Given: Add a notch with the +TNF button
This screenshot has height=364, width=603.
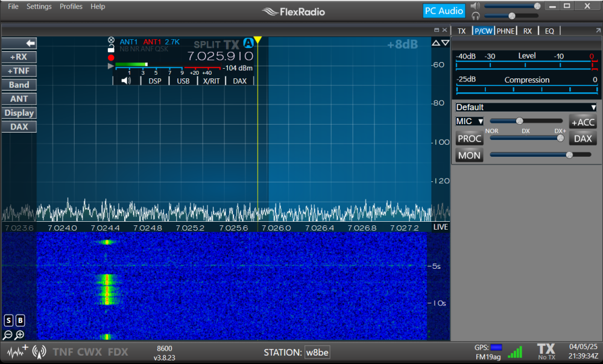Looking at the screenshot, I should pos(19,71).
